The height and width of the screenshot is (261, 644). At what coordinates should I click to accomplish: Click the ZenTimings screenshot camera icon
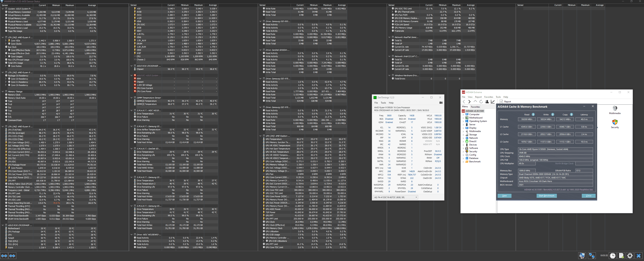pos(441,103)
